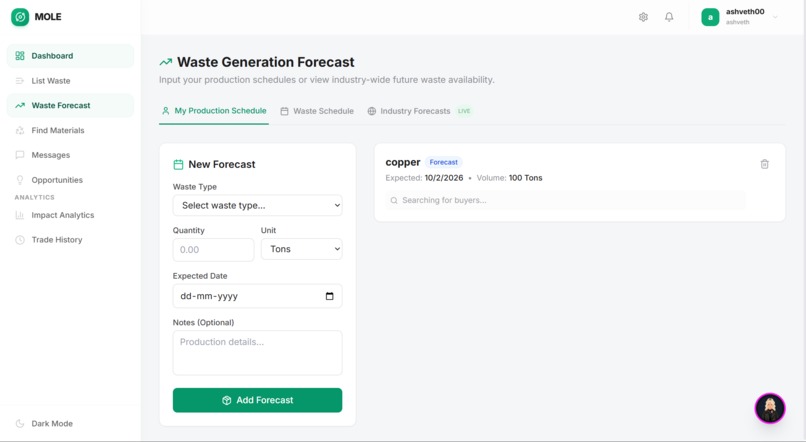Expand the ashveth00 account menu chevron
The width and height of the screenshot is (806, 442).
pyautogui.click(x=775, y=17)
